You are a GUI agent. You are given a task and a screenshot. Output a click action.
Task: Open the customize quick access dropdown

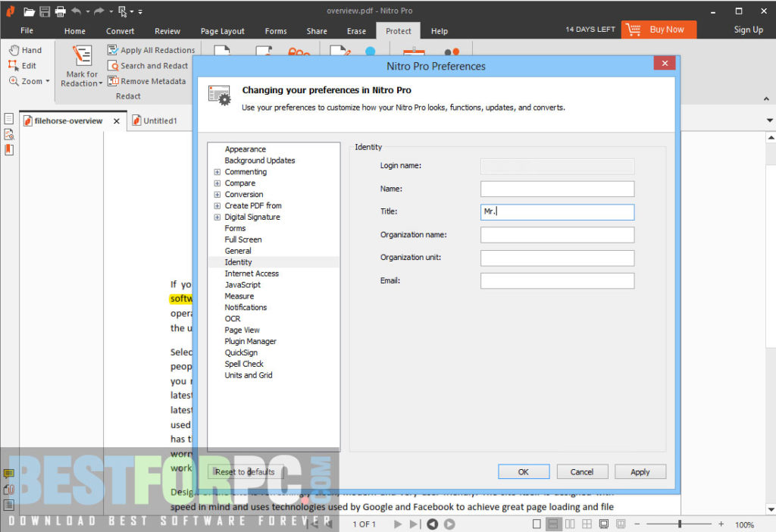[x=140, y=11]
